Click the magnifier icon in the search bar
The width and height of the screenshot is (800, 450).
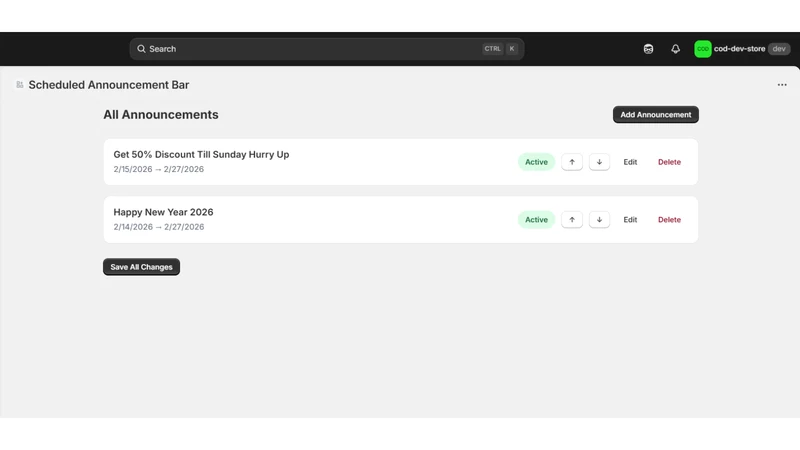(x=141, y=49)
